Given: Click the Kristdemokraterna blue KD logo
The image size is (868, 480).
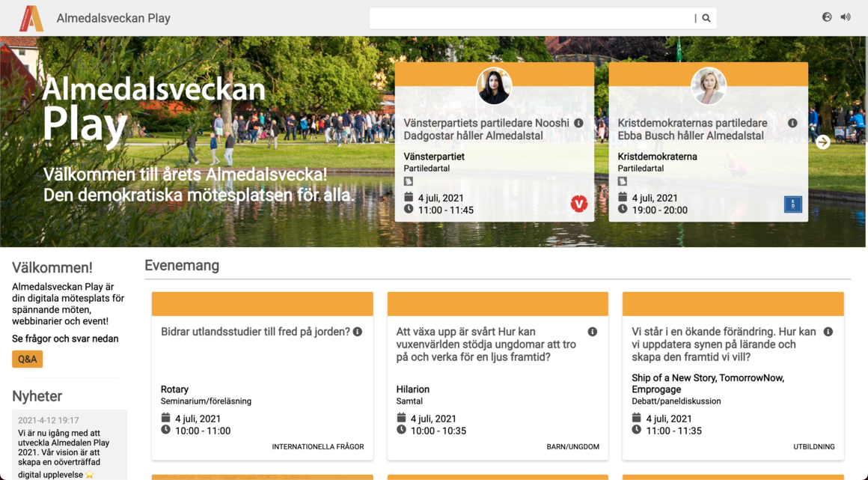Looking at the screenshot, I should click(x=793, y=204).
